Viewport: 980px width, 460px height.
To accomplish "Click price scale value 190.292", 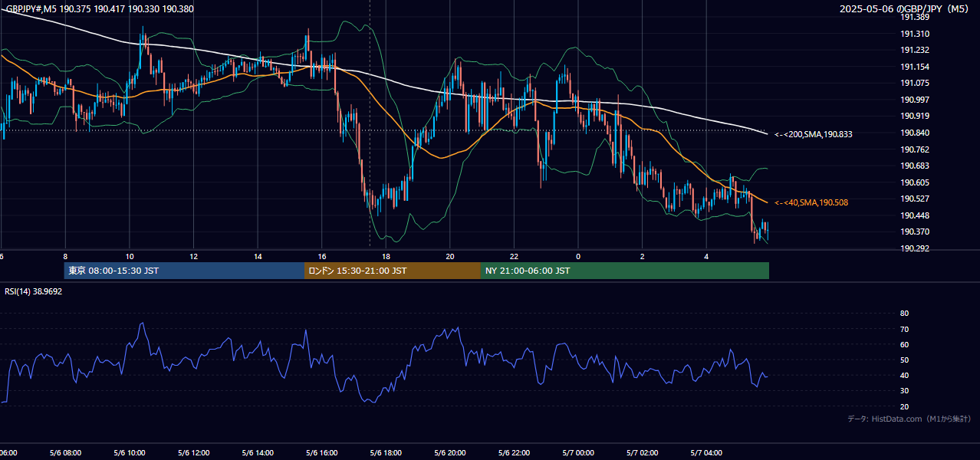I will pyautogui.click(x=915, y=248).
